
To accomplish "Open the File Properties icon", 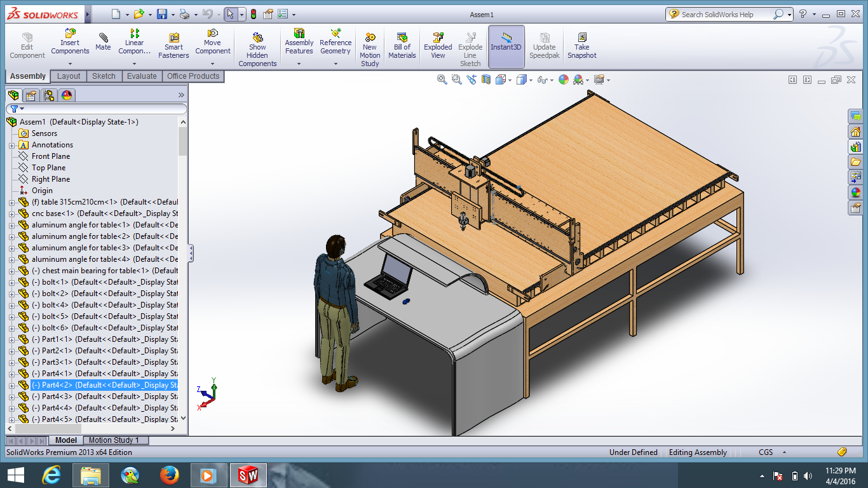I will 268,14.
